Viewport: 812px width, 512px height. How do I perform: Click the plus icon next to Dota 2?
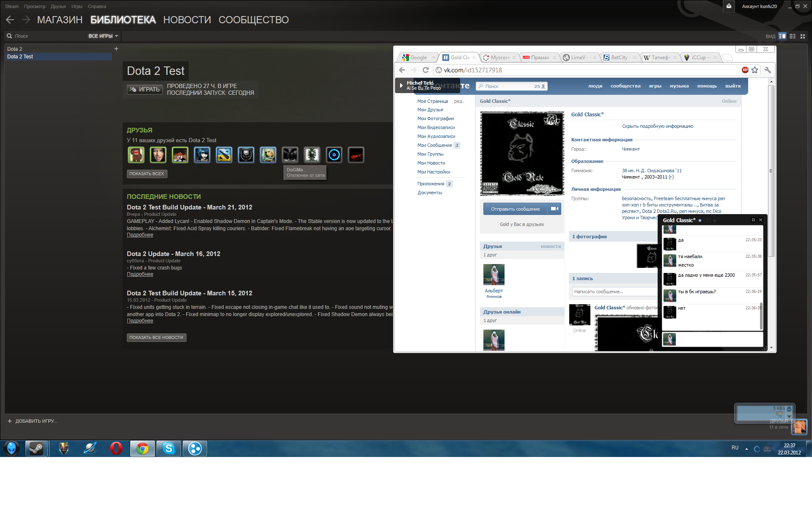[116, 49]
